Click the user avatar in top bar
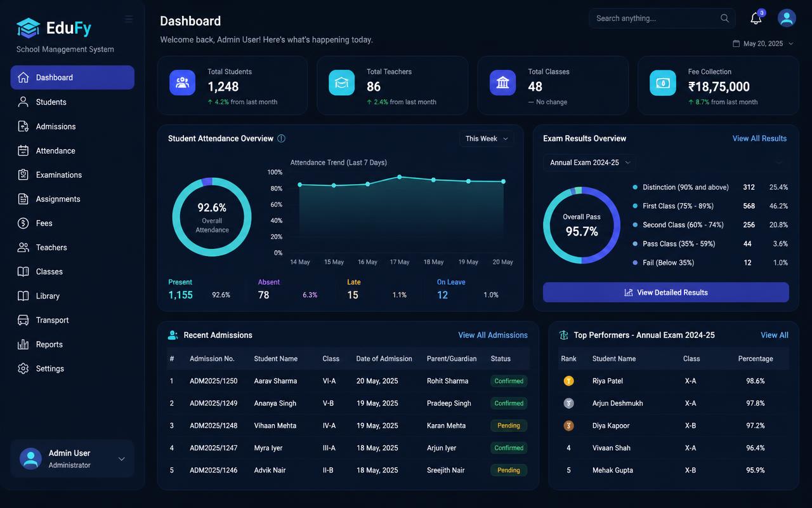 point(787,18)
